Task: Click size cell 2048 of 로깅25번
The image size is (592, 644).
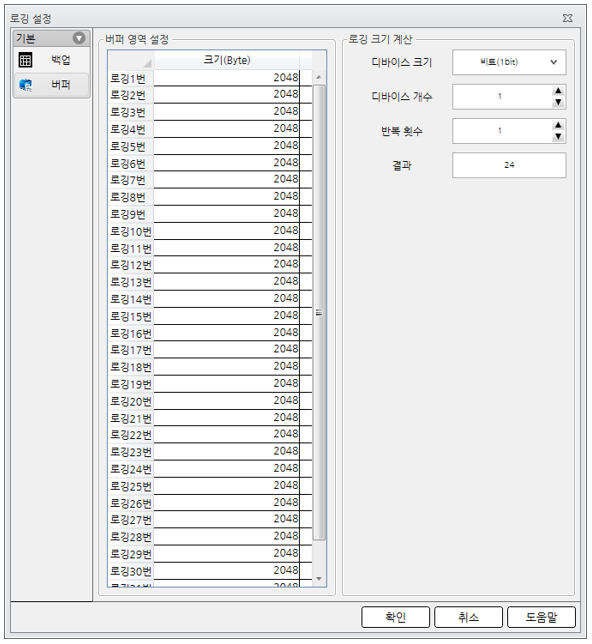Action: click(x=227, y=486)
